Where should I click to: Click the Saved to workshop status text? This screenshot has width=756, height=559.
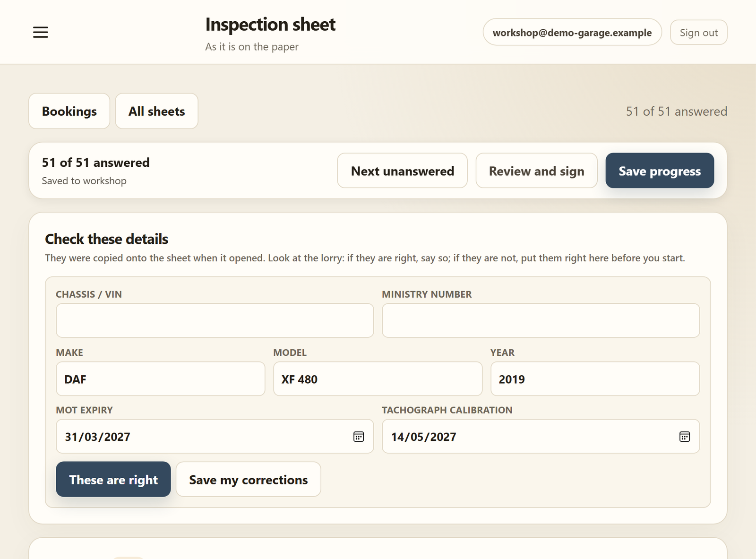84,181
